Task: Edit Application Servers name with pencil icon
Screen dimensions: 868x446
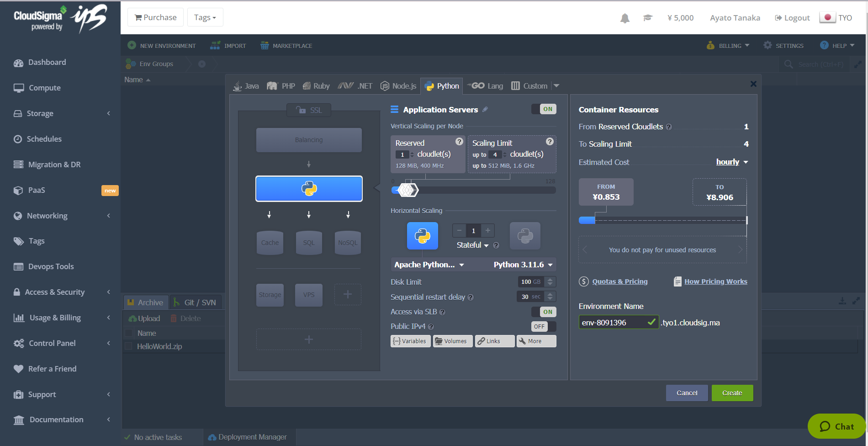Action: [x=485, y=109]
